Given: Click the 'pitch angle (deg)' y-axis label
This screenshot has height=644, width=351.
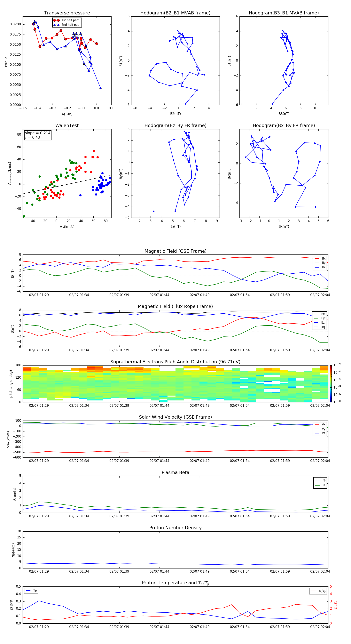Looking at the screenshot, I should [11, 384].
